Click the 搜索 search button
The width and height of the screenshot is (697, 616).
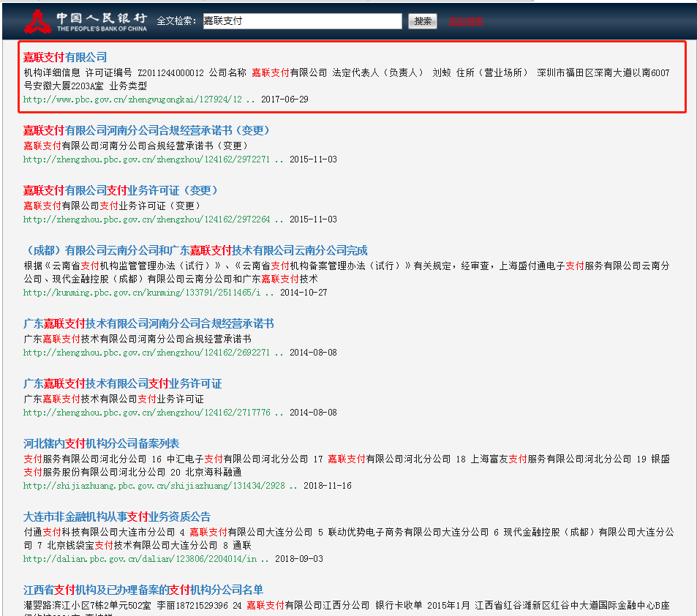[x=422, y=21]
